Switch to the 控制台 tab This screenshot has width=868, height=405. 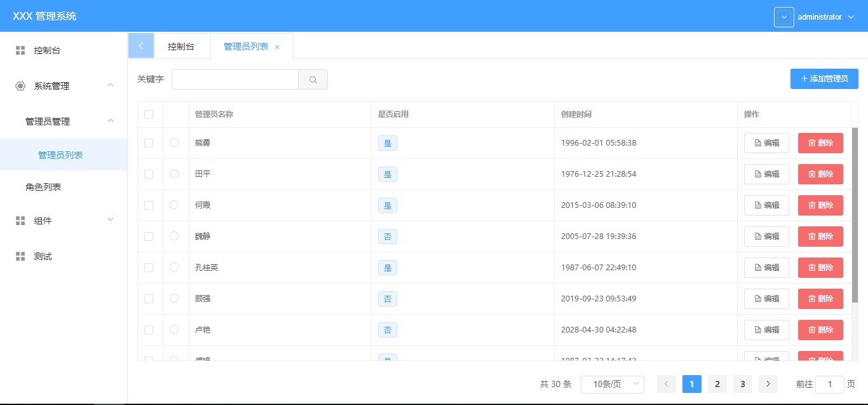pos(181,46)
